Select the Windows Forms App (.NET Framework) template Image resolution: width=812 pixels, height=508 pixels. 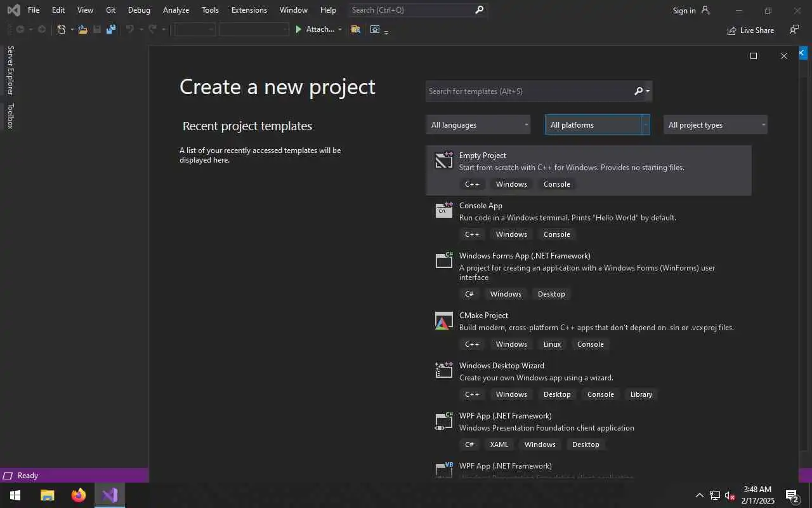tap(589, 275)
